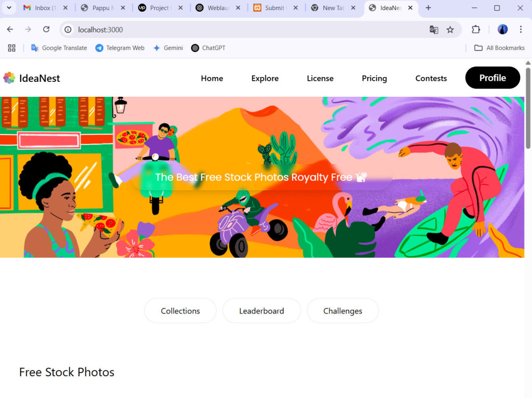This screenshot has height=398, width=532.
Task: Open Google Translate bookmark
Action: [59, 48]
